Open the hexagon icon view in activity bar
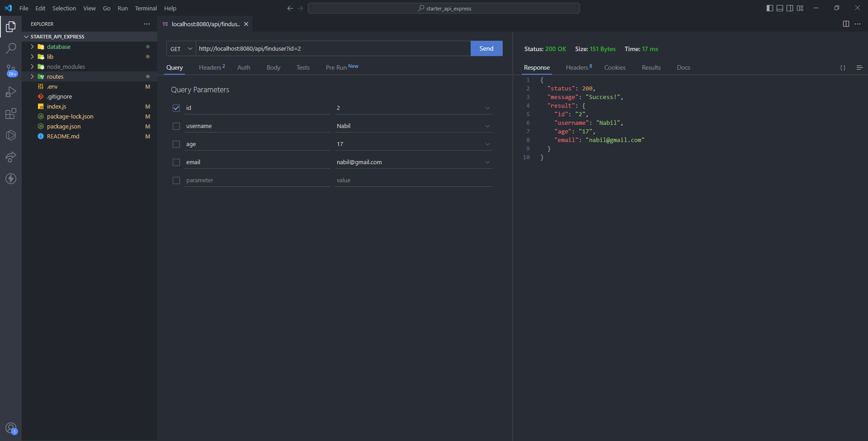Screen dimensions: 868x441 click(x=11, y=135)
